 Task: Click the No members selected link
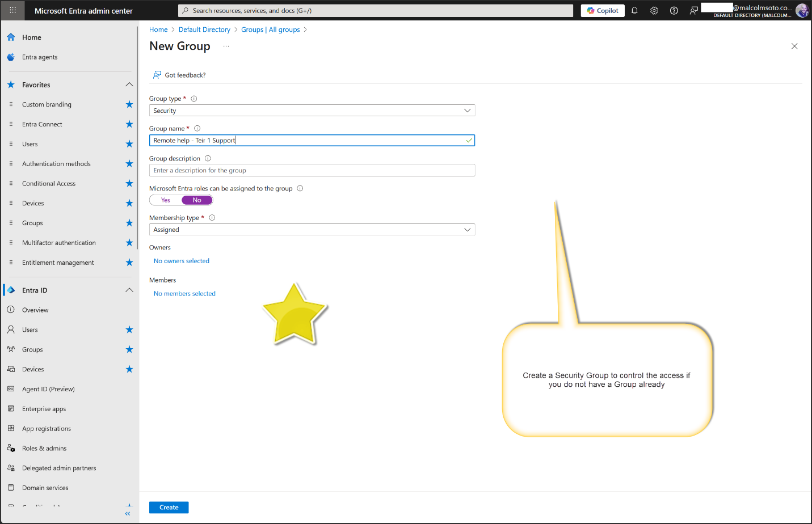coord(184,294)
